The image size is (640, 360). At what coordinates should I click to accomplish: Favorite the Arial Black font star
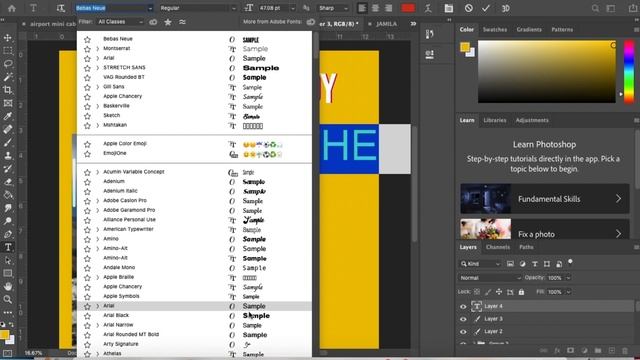[x=87, y=316]
